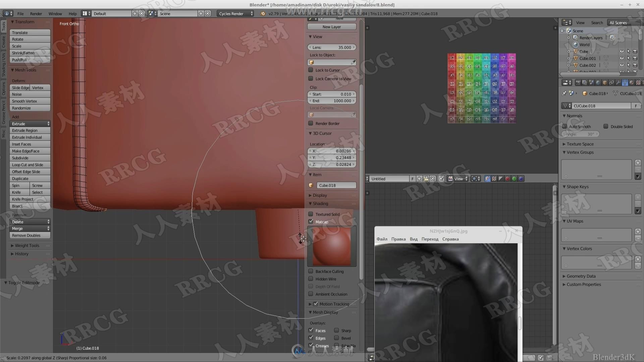Add a new UV map with plus button
Screen dimensions: 644x362
pos(638,232)
